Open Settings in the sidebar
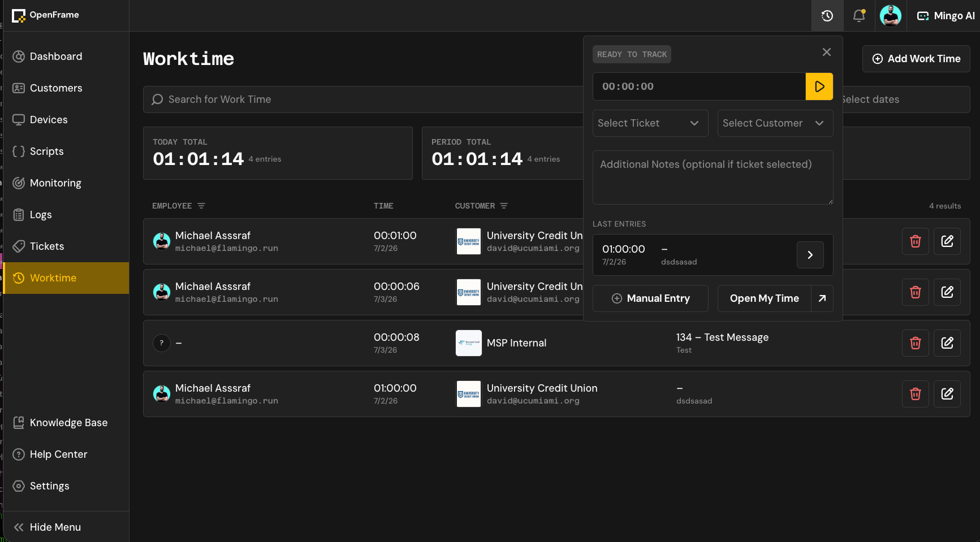Image resolution: width=980 pixels, height=542 pixels. point(66,486)
